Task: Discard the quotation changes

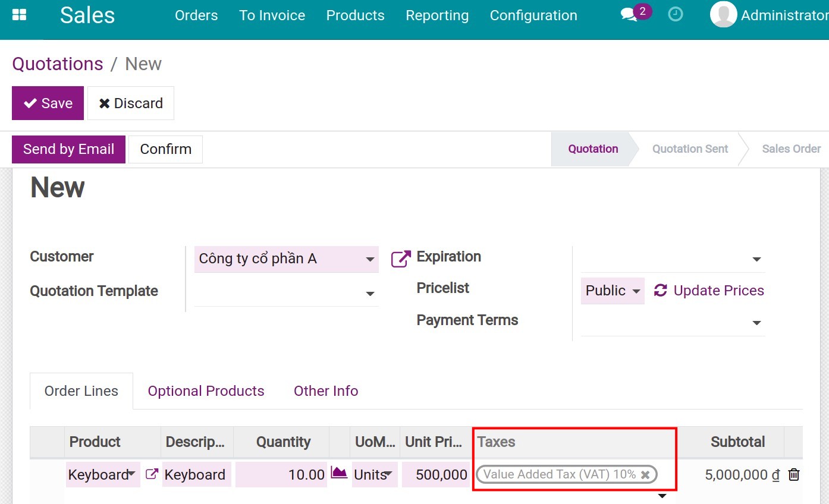Action: coord(131,103)
